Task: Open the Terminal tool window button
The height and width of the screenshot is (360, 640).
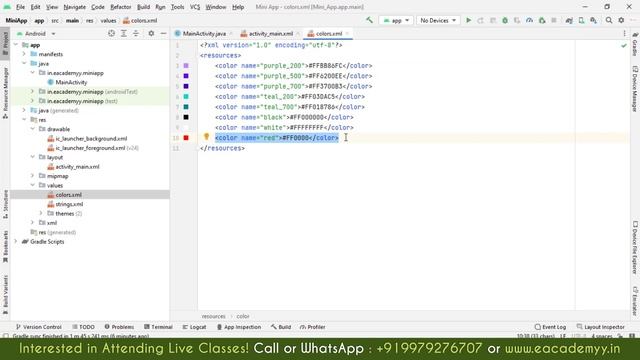Action: click(x=158, y=327)
